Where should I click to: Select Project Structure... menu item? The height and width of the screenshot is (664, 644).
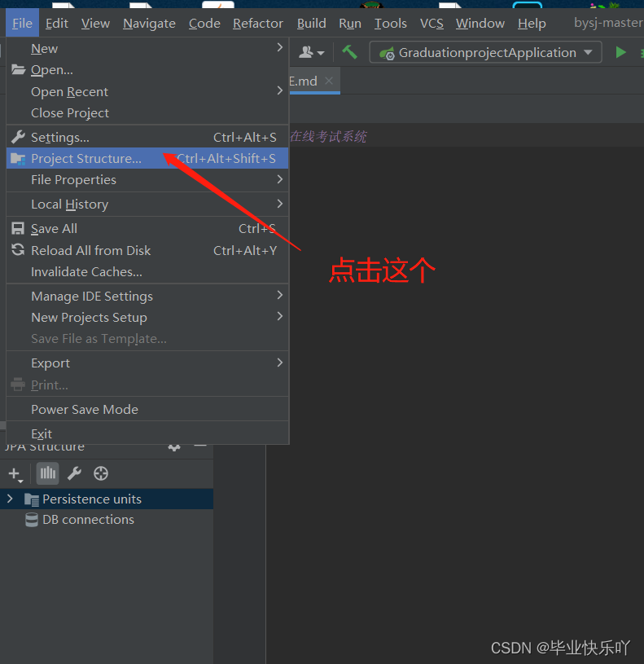point(147,158)
